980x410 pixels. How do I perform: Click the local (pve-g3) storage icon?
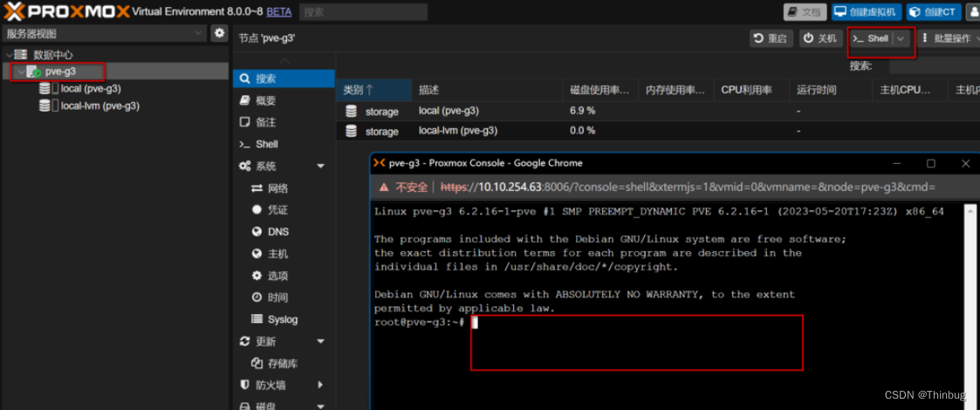click(x=47, y=89)
